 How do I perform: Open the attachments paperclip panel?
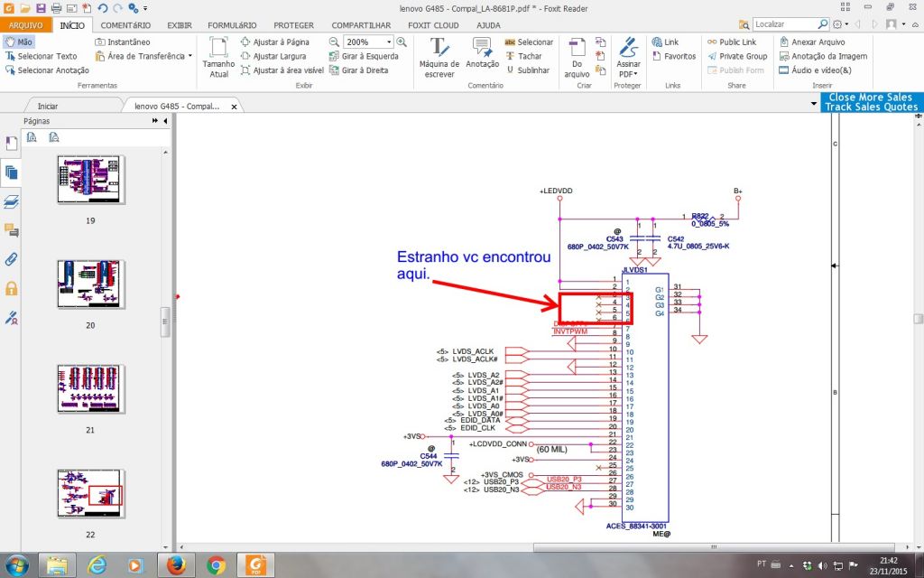pyautogui.click(x=11, y=259)
